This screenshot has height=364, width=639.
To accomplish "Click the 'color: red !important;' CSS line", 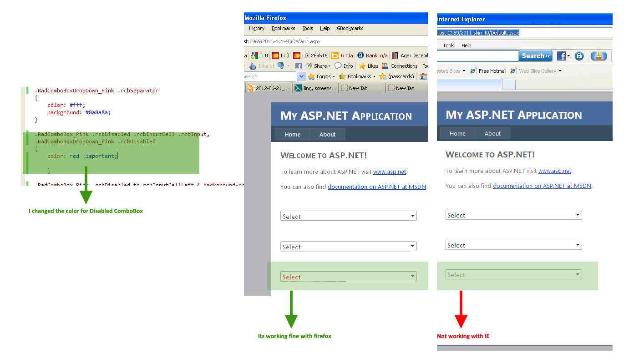I will point(82,156).
